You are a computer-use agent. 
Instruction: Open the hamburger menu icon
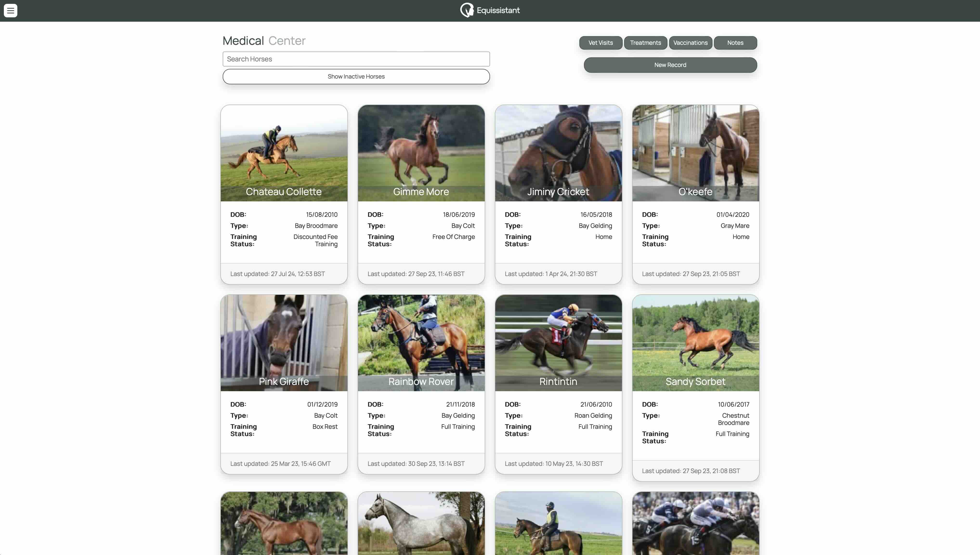pyautogui.click(x=10, y=10)
